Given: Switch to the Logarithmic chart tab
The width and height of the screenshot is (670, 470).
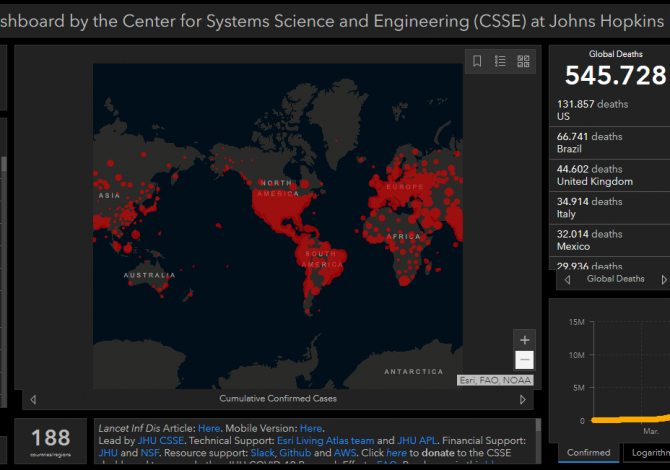Looking at the screenshot, I should [x=649, y=452].
